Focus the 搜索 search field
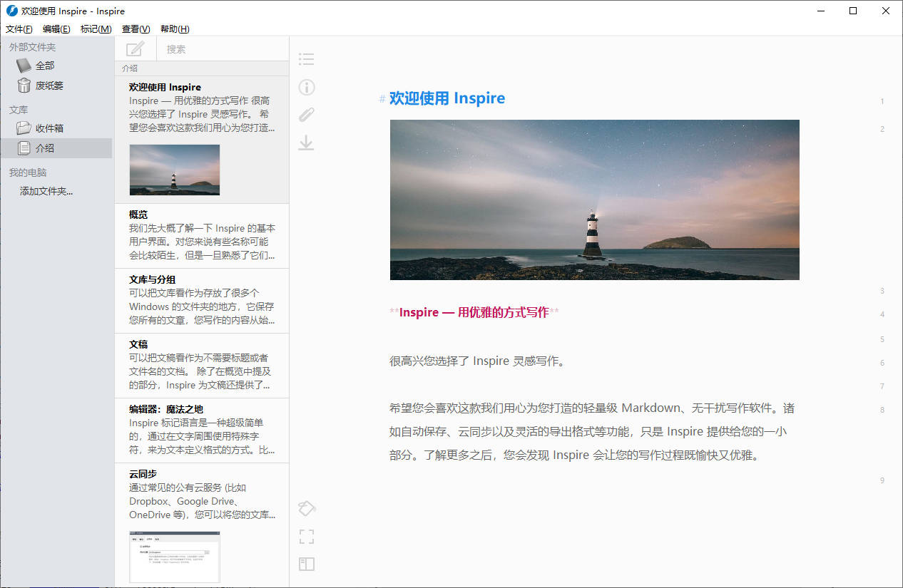This screenshot has height=588, width=903. pos(224,49)
